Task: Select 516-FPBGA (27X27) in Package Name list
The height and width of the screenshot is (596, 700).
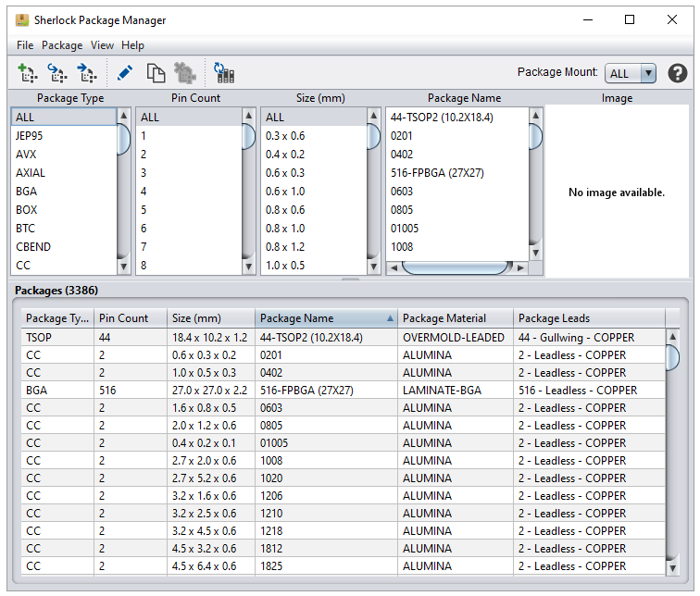Action: [x=457, y=173]
